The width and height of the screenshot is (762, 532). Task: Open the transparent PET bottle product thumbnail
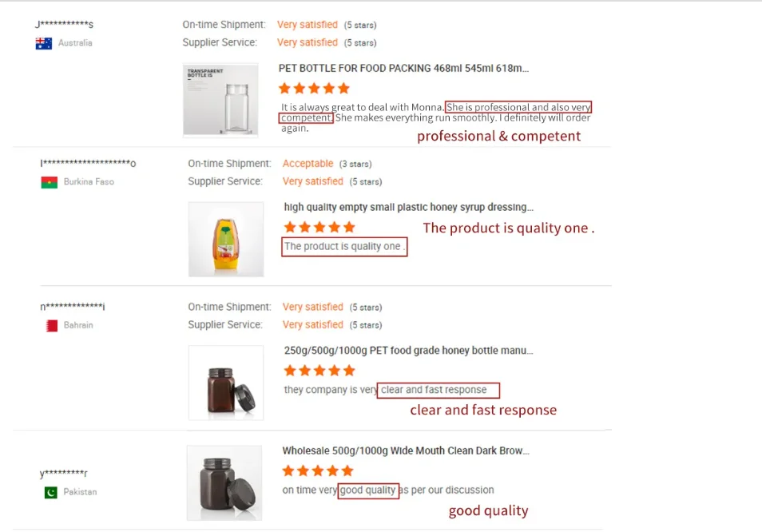[220, 100]
